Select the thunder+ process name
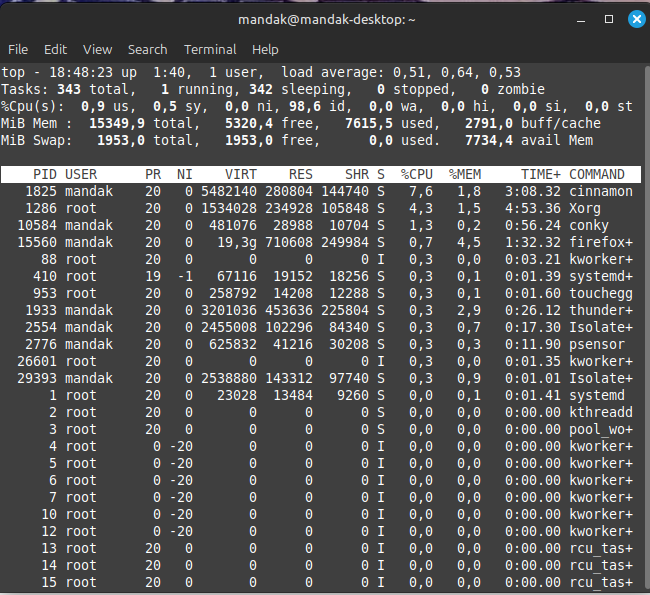 [601, 311]
